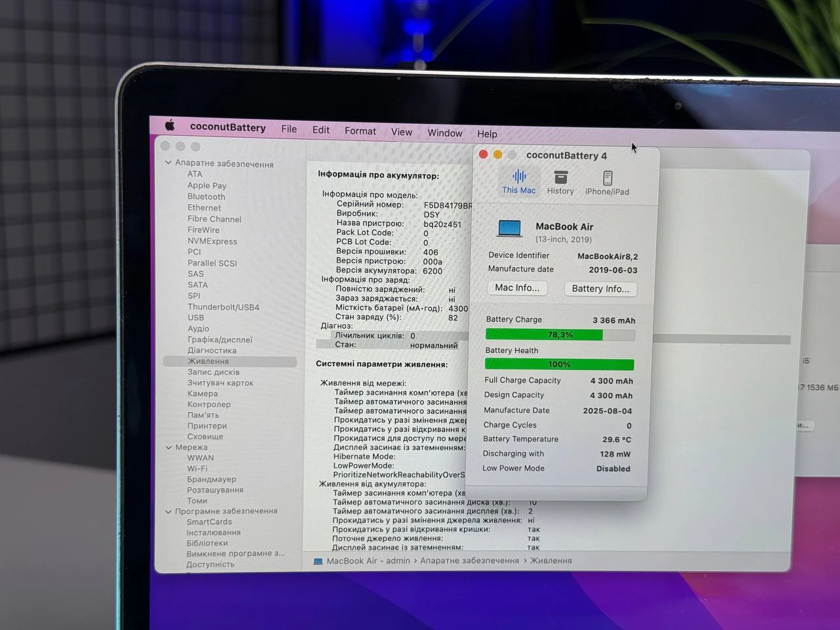This screenshot has height=630, width=840.
Task: Select Графіка/дисплеї in the sidebar
Action: (220, 340)
